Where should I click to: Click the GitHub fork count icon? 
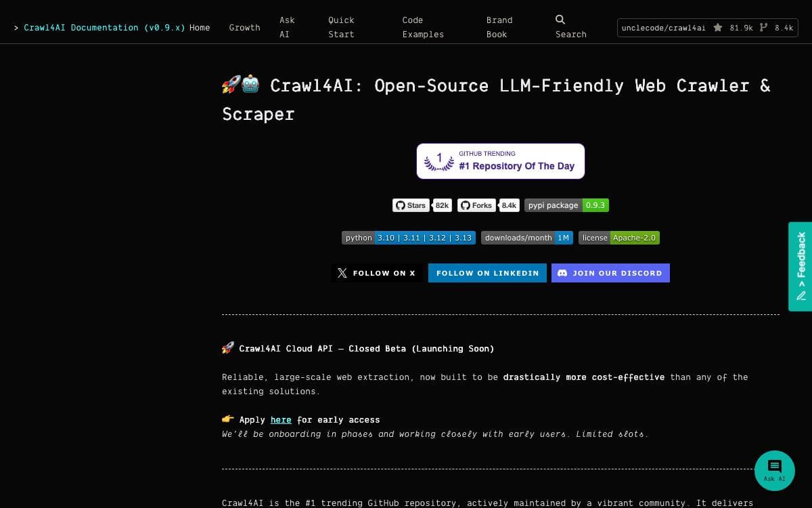click(764, 28)
